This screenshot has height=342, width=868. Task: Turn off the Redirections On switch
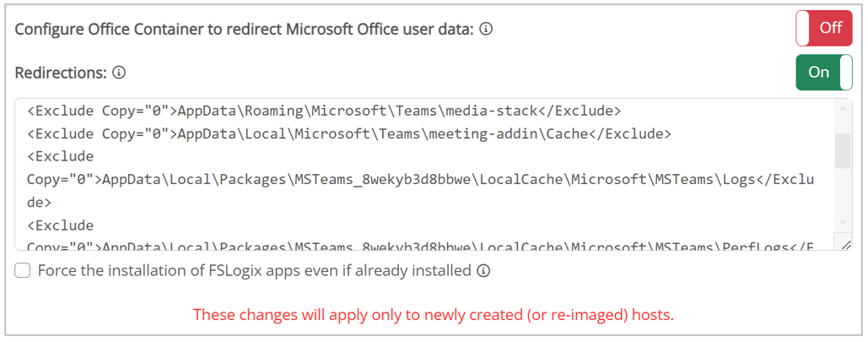click(823, 73)
